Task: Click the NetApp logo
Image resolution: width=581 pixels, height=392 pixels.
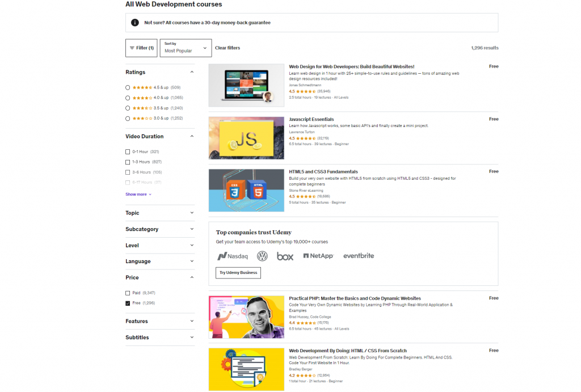Action: 318,256
